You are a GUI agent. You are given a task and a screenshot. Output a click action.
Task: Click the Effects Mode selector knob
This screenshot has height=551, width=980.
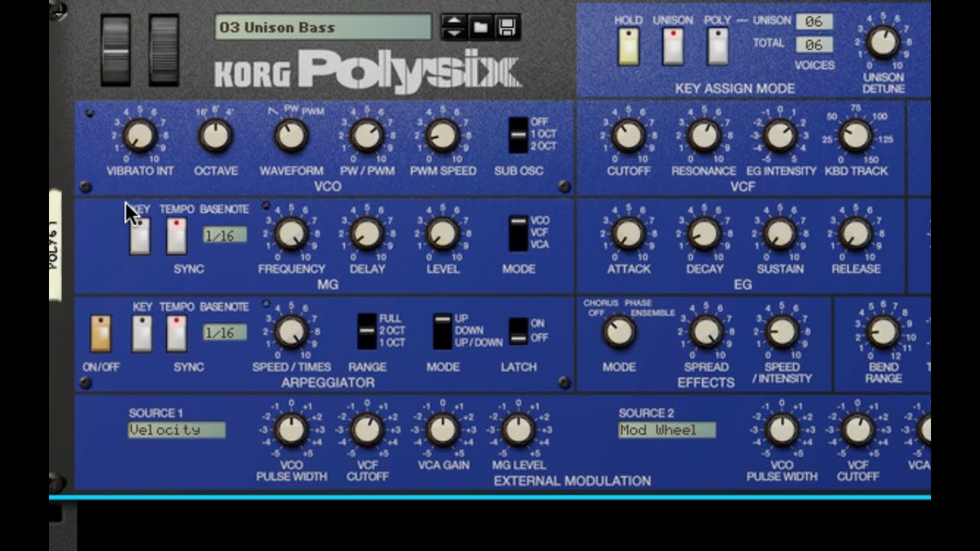pos(619,331)
